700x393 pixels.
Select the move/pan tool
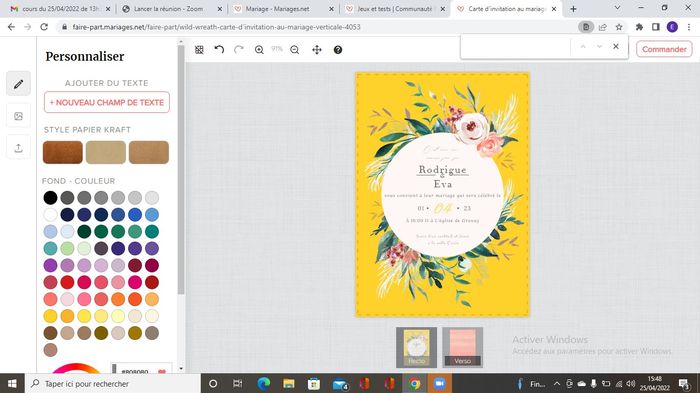click(317, 50)
